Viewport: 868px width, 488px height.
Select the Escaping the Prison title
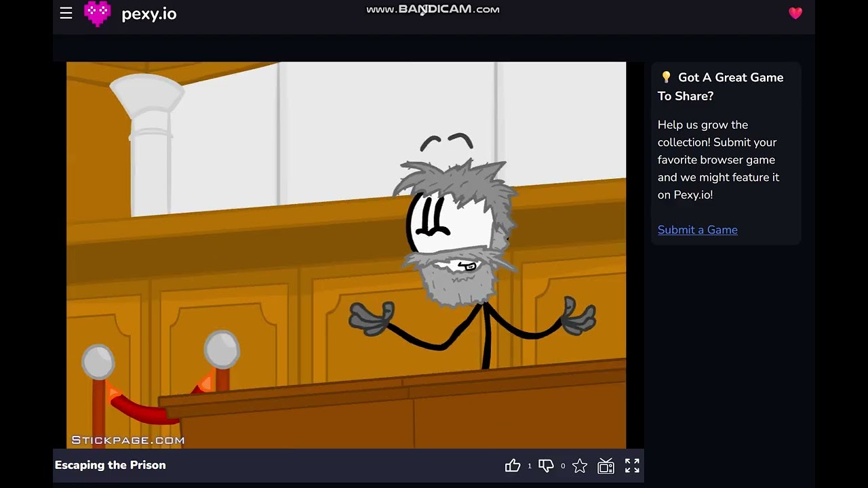111,465
